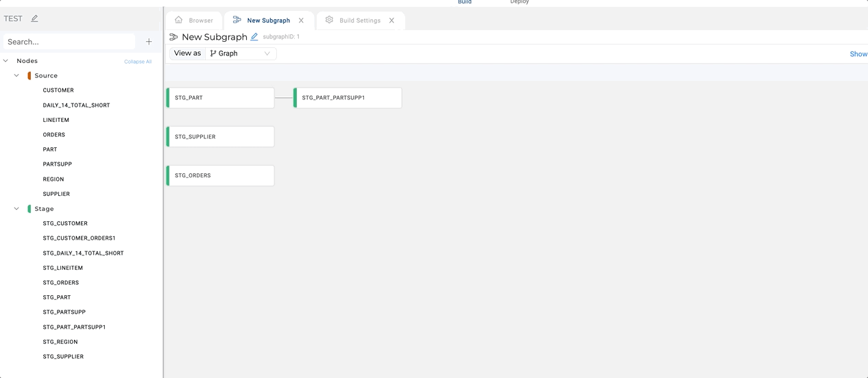Select STG_DAILY_14_TOTAL_SHORT in the tree
Image resolution: width=868 pixels, height=378 pixels.
[83, 253]
